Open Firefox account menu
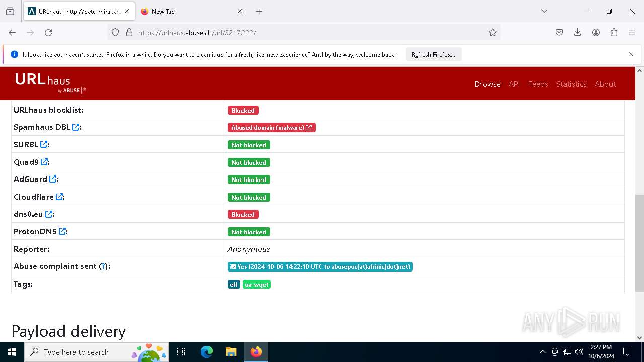The width and height of the screenshot is (644, 362). 596,32
